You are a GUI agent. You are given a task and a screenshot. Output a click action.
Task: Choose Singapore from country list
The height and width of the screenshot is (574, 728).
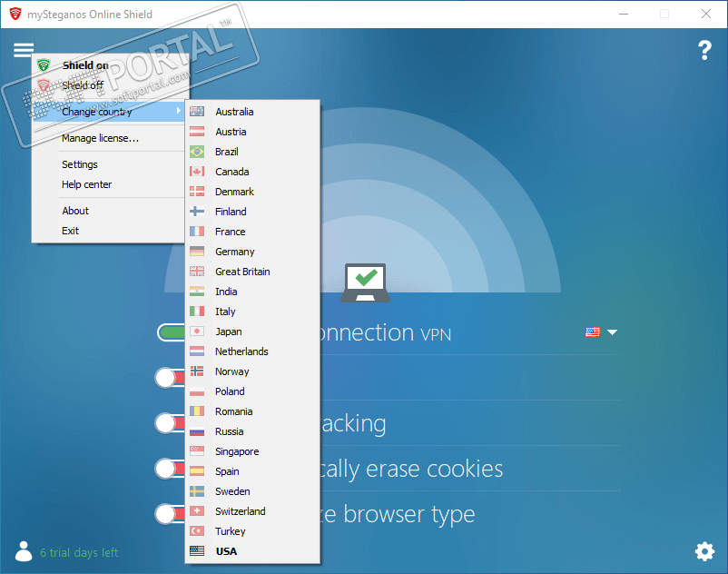coord(252,451)
